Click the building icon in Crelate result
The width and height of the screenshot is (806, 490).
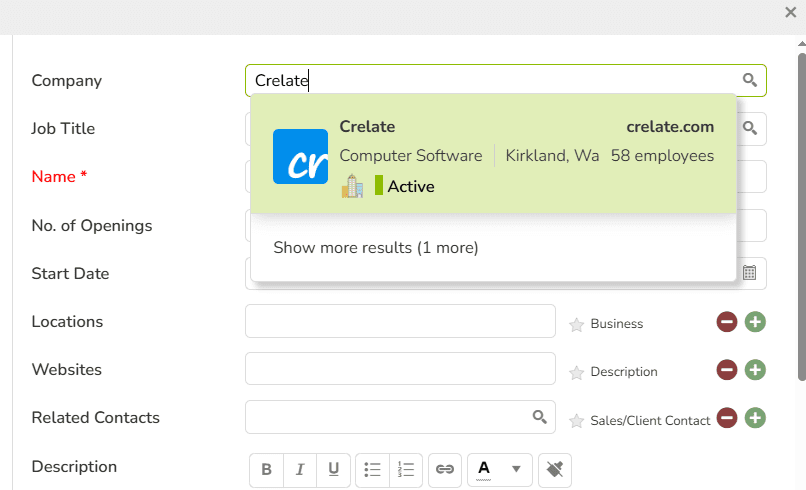pos(353,186)
